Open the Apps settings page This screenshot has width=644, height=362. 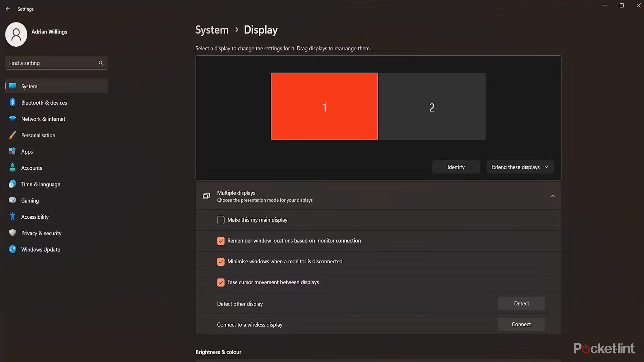pos(27,151)
